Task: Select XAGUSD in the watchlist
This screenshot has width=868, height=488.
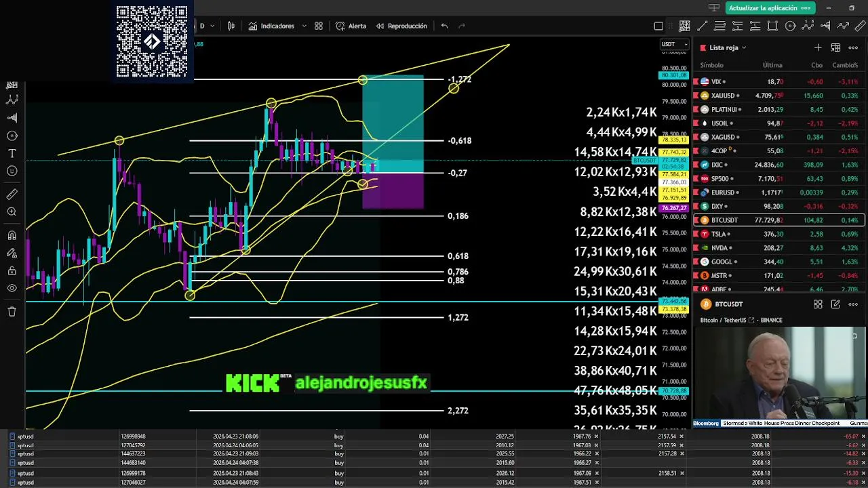Action: pos(779,137)
